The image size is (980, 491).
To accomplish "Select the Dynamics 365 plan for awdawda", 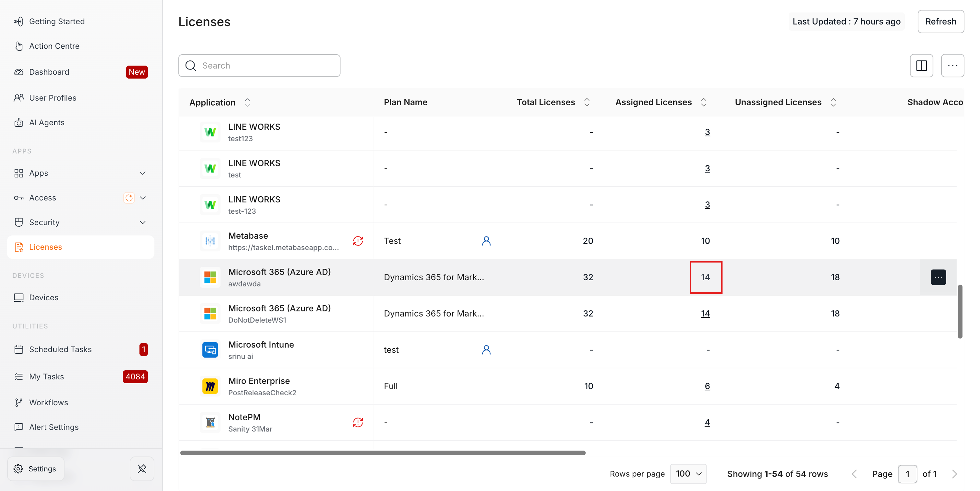I will click(x=434, y=277).
